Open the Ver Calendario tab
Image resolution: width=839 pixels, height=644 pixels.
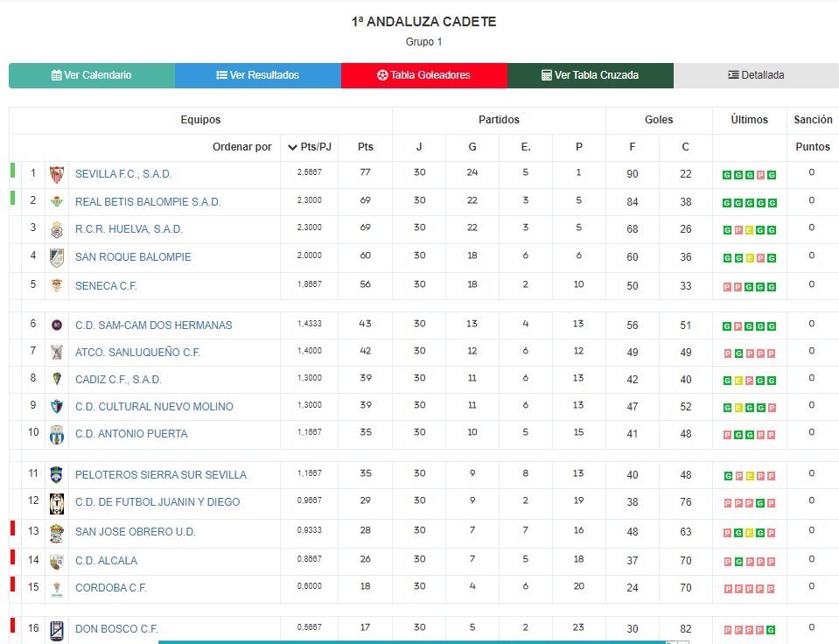pyautogui.click(x=92, y=75)
